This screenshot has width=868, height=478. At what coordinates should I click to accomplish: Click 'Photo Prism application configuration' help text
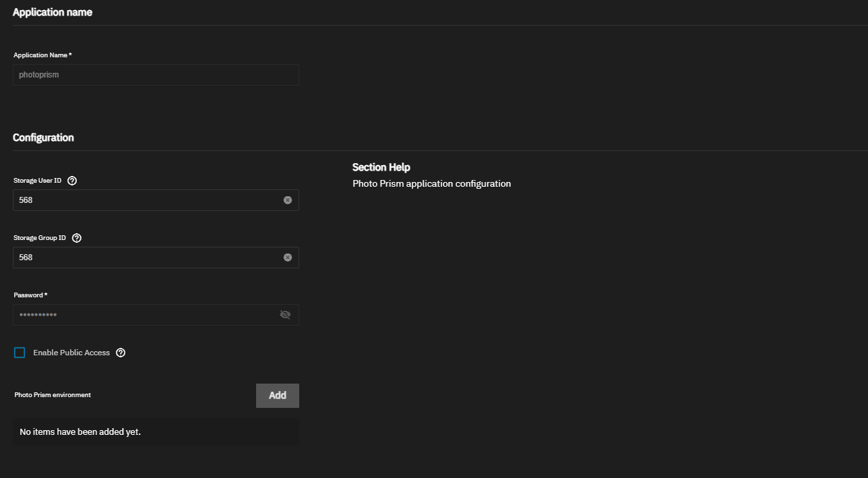coord(432,183)
